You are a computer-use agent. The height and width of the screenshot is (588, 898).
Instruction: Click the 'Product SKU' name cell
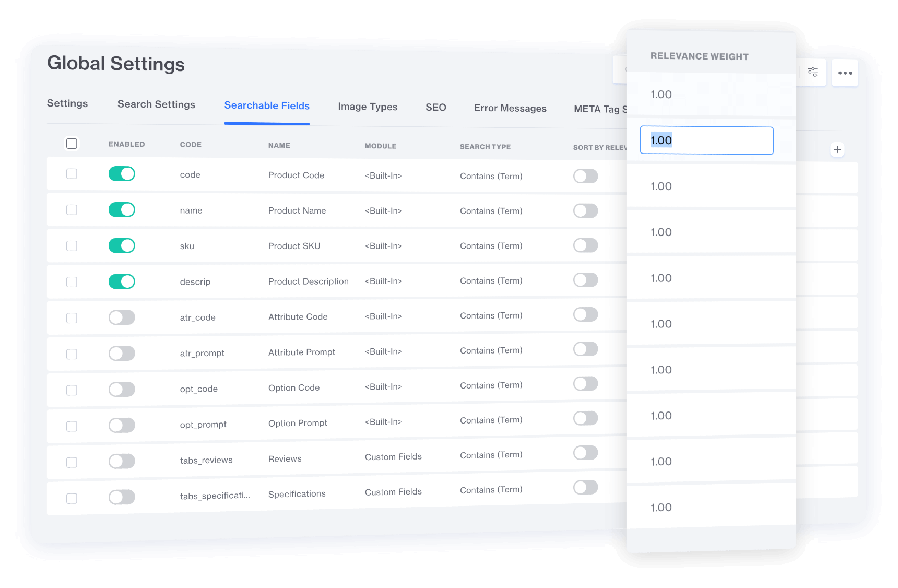(x=294, y=246)
